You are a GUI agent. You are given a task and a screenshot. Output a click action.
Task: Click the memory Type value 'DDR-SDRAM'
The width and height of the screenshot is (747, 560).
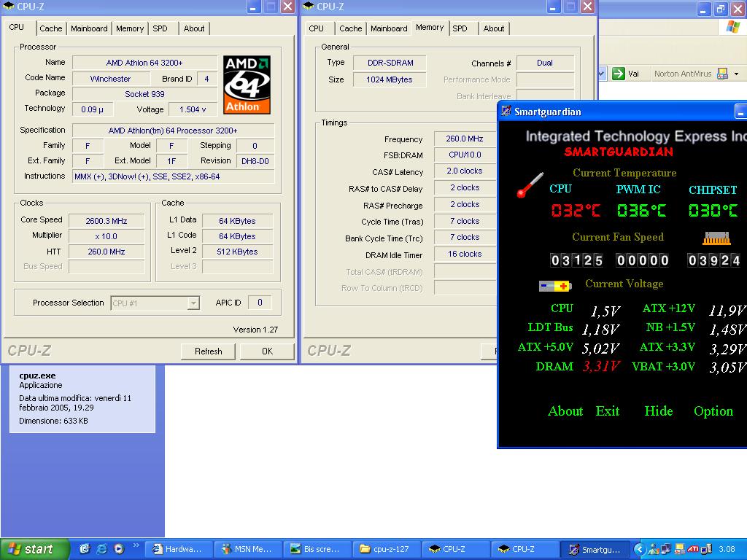click(x=390, y=63)
